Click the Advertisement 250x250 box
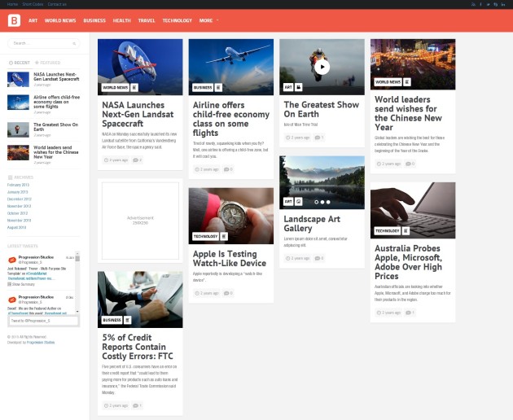Viewport: 513px width, 420px height. click(140, 221)
